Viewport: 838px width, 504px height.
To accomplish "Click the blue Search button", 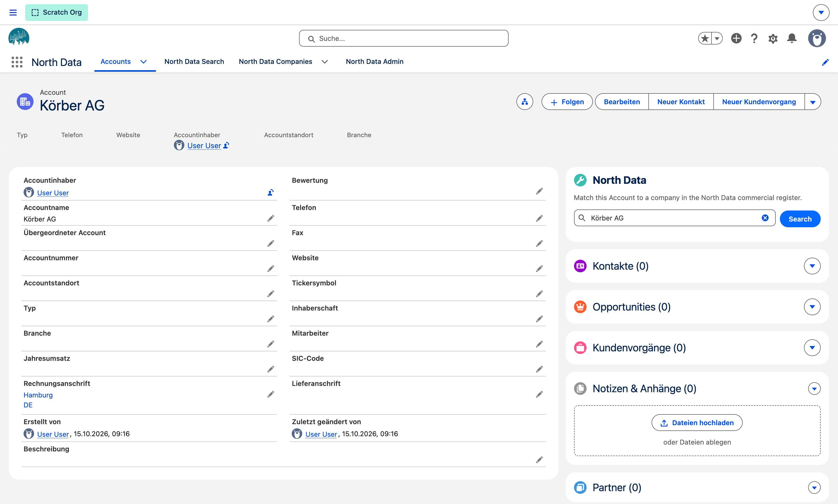I will (x=800, y=219).
